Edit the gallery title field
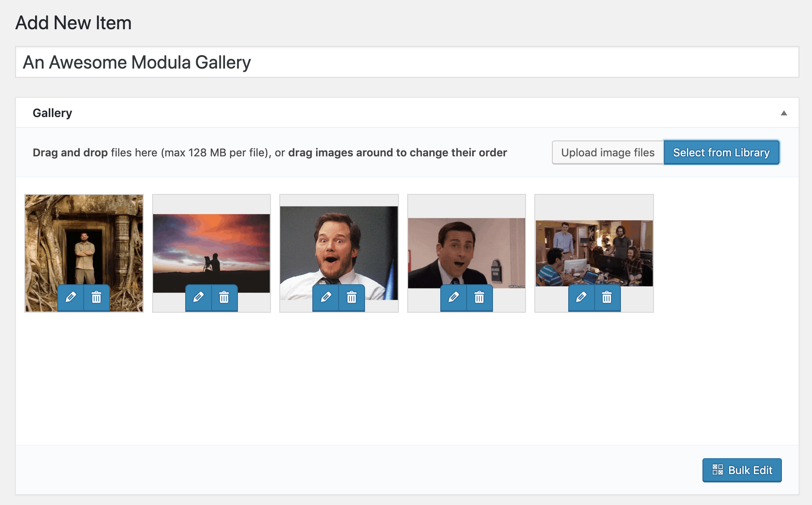 pyautogui.click(x=406, y=62)
